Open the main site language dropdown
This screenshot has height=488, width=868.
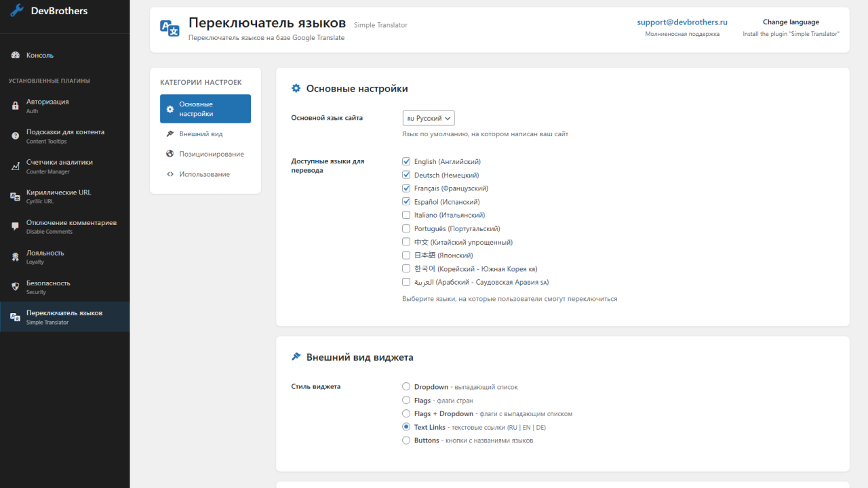tap(428, 119)
